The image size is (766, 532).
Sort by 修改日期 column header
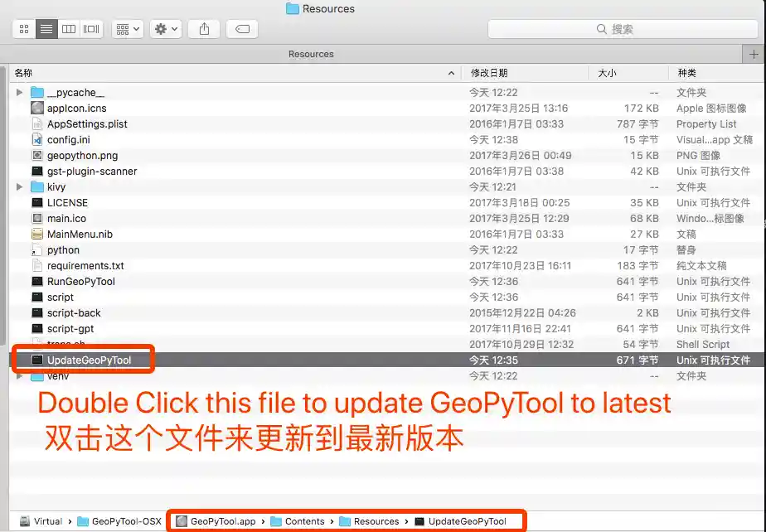pos(489,73)
